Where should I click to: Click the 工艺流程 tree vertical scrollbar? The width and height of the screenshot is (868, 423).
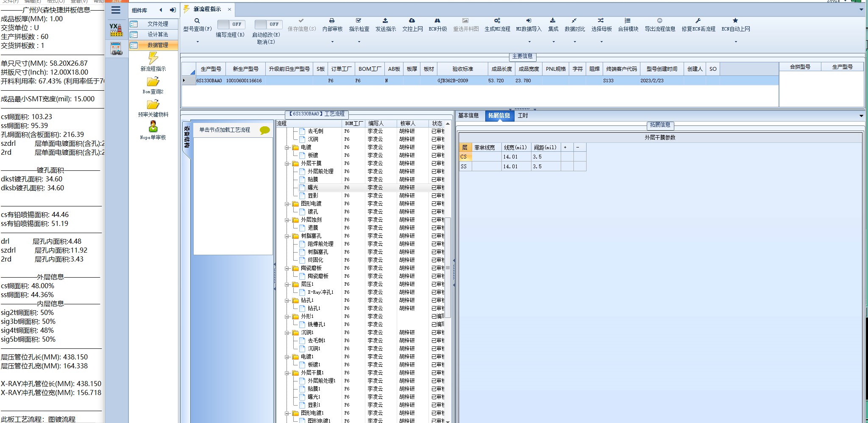click(448, 268)
